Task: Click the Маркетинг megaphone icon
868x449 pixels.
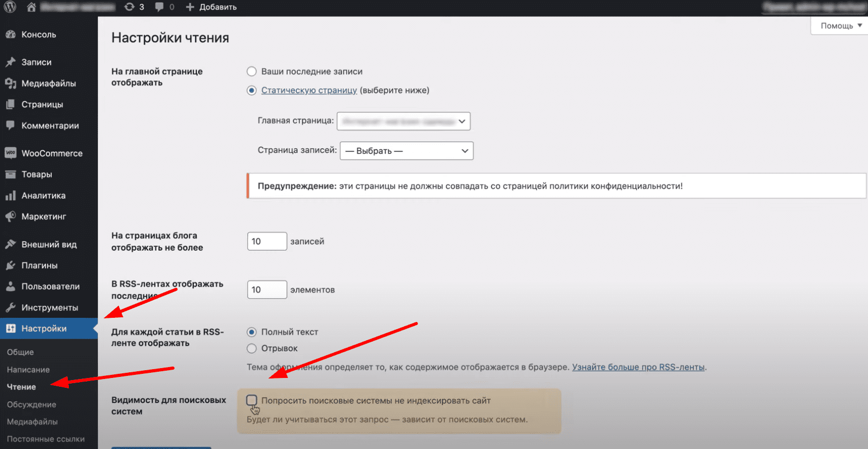Action: tap(10, 217)
